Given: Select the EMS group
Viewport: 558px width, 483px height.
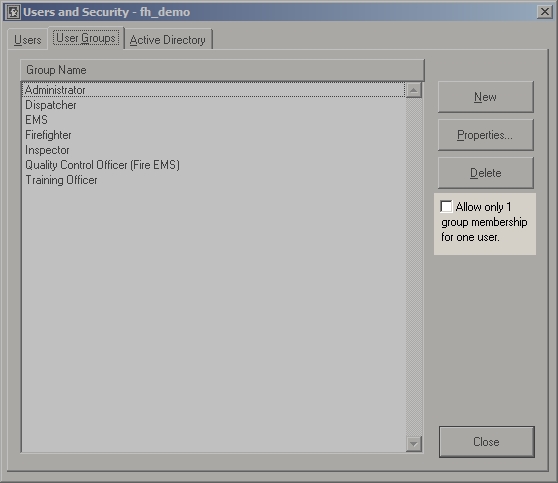Looking at the screenshot, I should pyautogui.click(x=213, y=120).
